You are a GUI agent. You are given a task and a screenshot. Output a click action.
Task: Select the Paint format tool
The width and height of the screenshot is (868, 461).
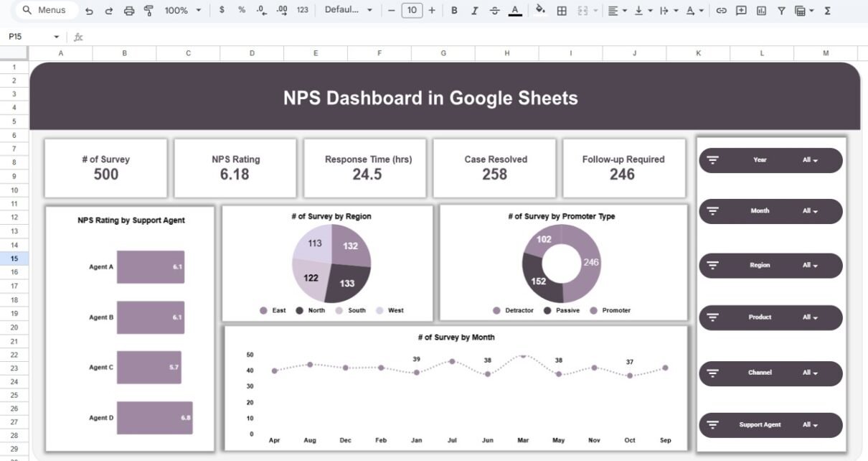click(x=148, y=11)
